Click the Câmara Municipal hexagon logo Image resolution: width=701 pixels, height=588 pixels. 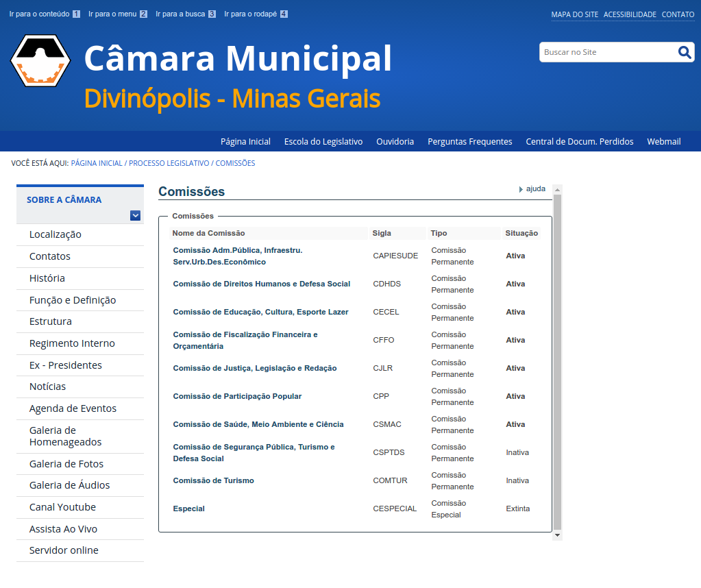(40, 60)
